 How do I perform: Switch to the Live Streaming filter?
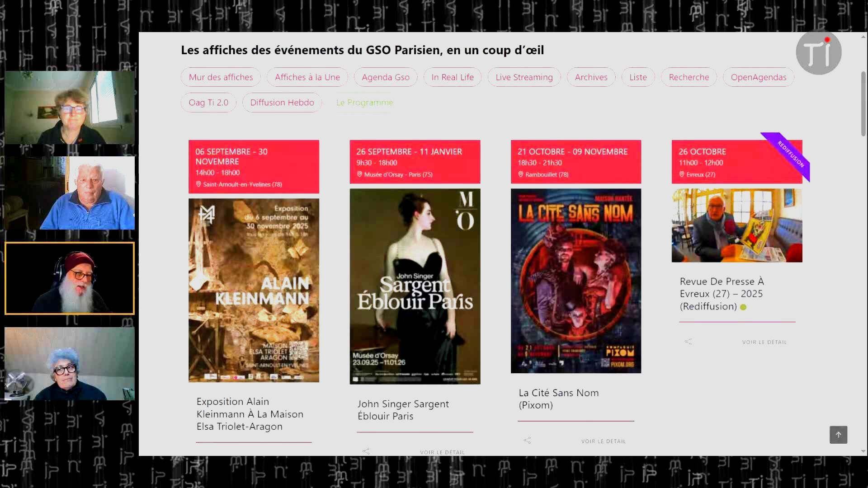tap(524, 77)
